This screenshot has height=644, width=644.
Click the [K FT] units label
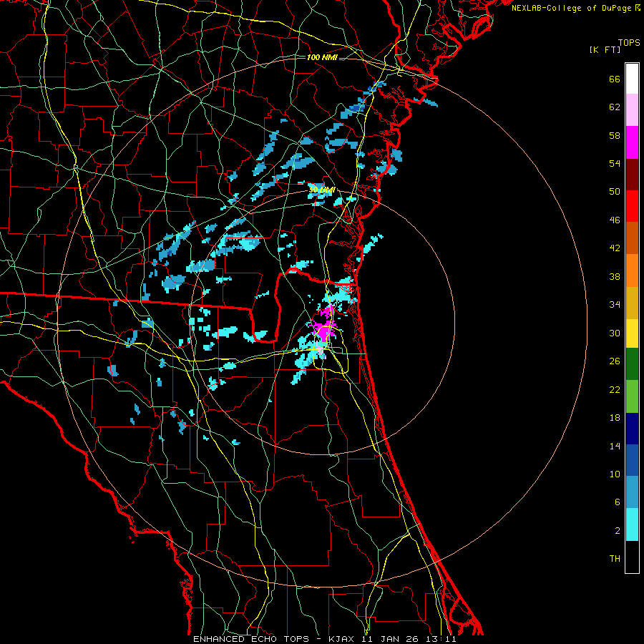[605, 49]
